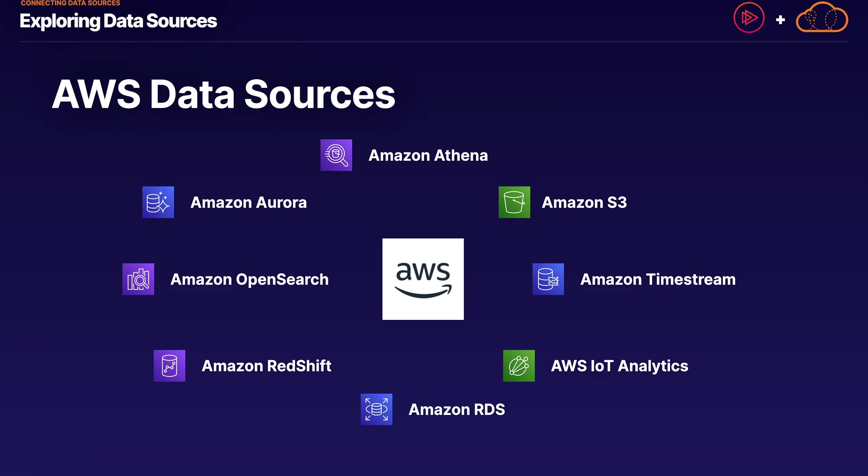The width and height of the screenshot is (868, 476).
Task: Click the orange cloud guru logo
Action: point(821,18)
